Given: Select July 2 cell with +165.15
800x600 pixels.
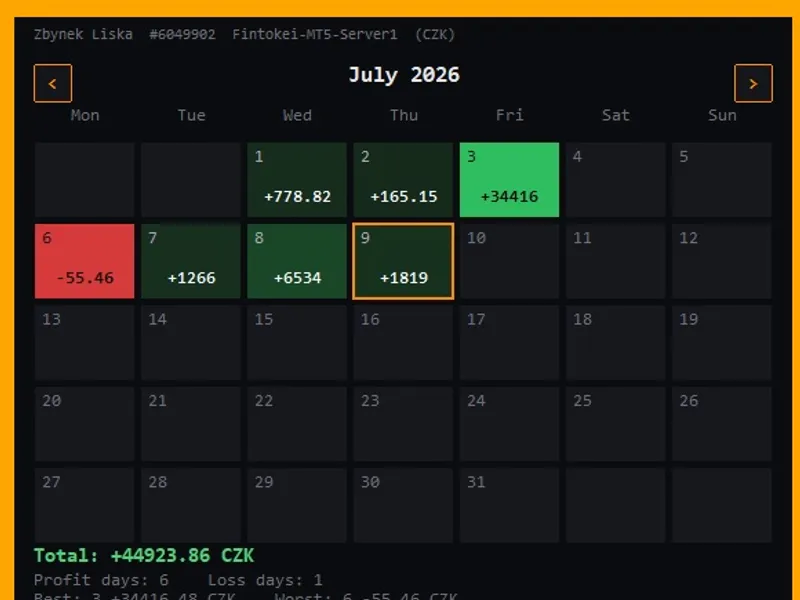Looking at the screenshot, I should [x=403, y=180].
